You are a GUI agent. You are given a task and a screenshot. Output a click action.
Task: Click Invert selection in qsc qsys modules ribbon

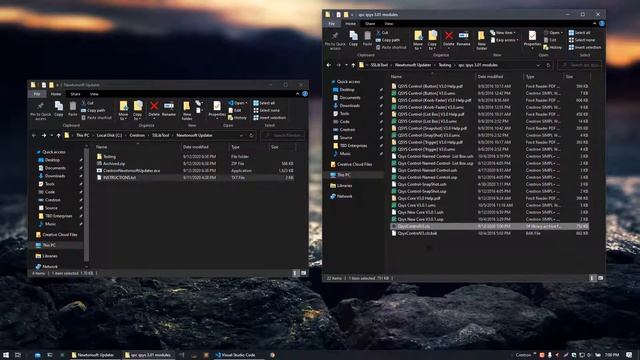pos(585,47)
